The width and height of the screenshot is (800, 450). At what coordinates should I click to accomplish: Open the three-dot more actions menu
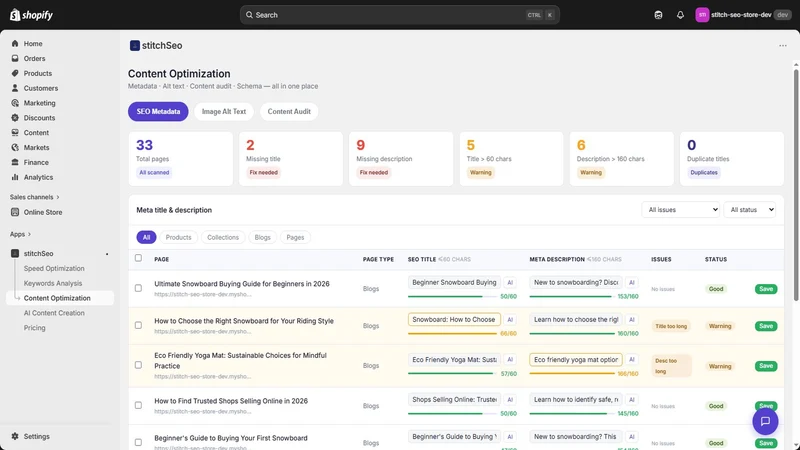coord(783,45)
